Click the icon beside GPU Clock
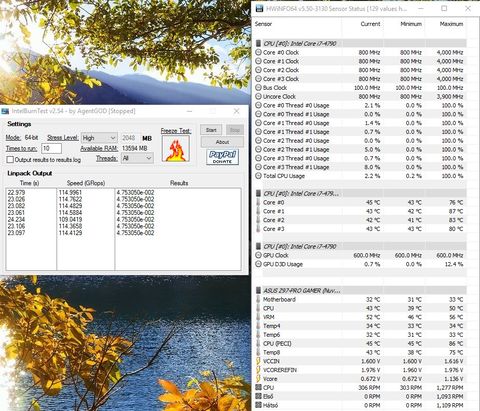The image size is (480, 411). 258,255
